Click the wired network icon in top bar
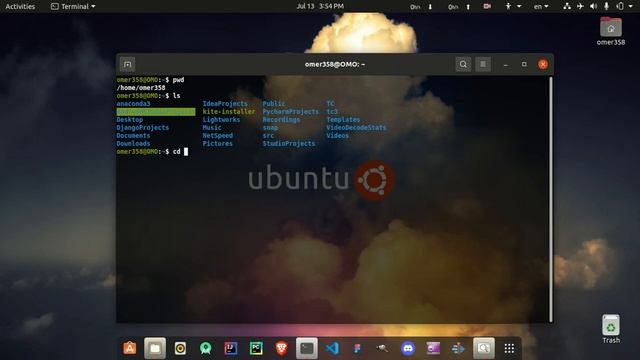This screenshot has width=640, height=360. (x=567, y=6)
